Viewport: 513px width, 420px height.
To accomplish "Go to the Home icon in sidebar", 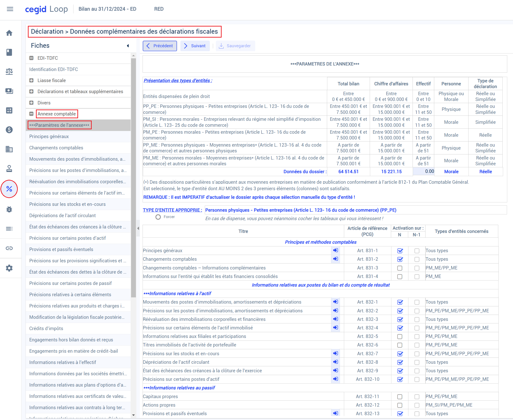I will coord(9,33).
